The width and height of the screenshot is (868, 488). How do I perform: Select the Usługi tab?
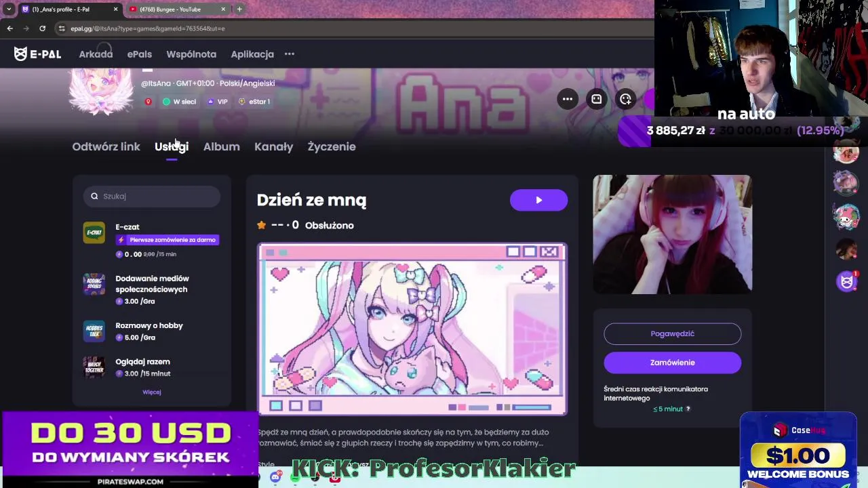click(x=172, y=146)
